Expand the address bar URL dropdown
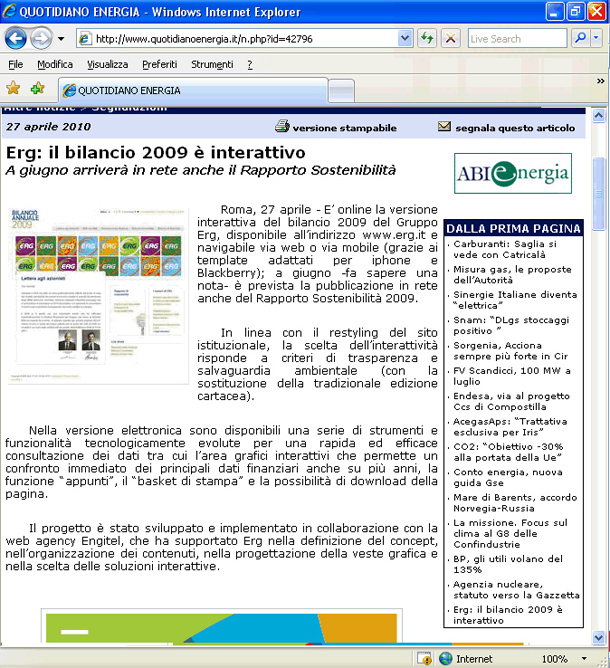 [x=407, y=38]
